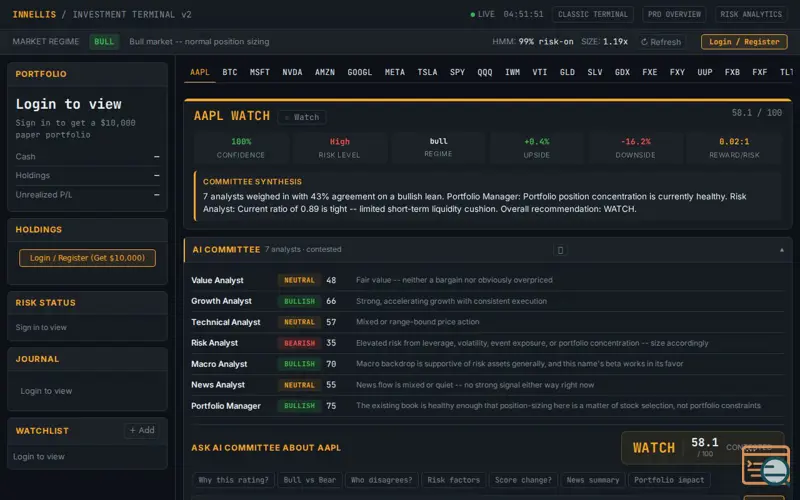This screenshot has width=800, height=500.
Task: Switch to the FXF ticker tab
Action: point(760,72)
